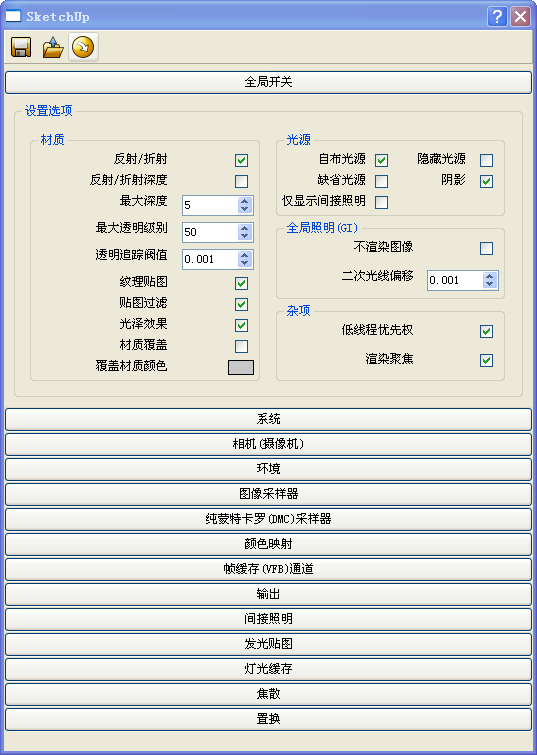Viewport: 537px width, 755px height.
Task: Click the 二次光线偏移 value field
Action: [x=455, y=280]
